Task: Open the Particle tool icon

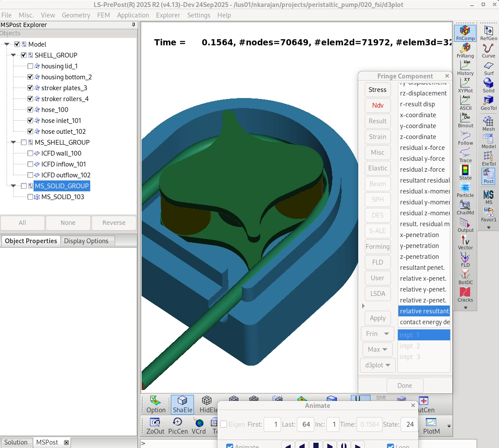Action: (x=465, y=190)
